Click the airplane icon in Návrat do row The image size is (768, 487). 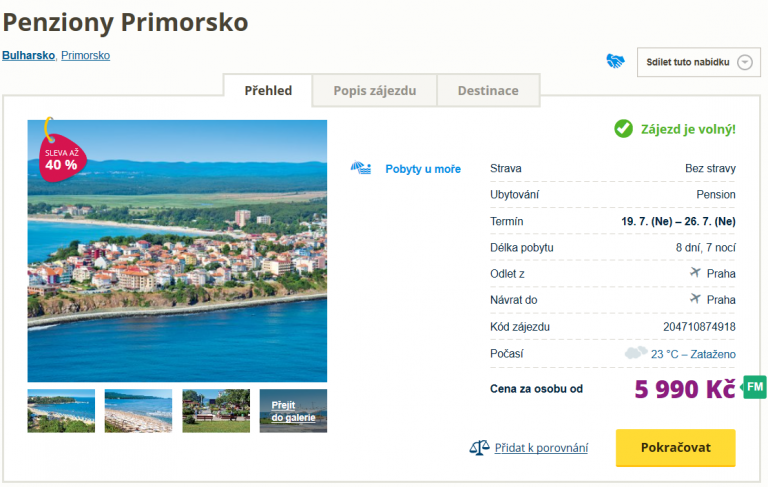(x=695, y=299)
